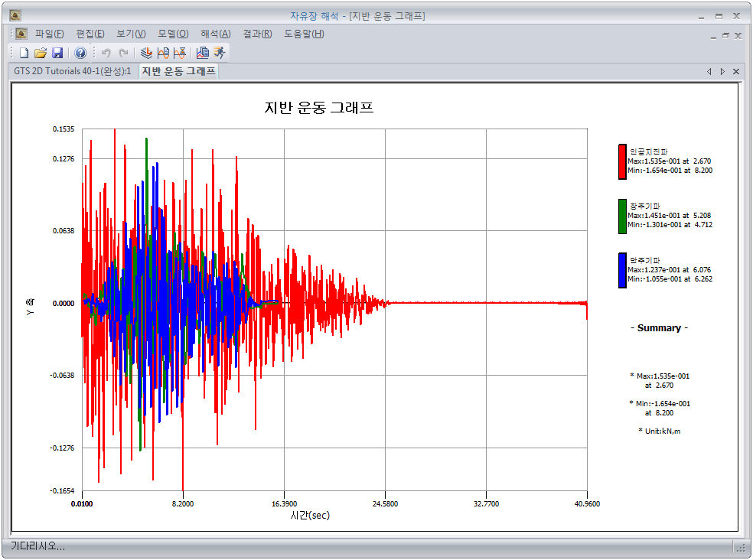Click the status bar text 기다리시오...
The width and height of the screenshot is (753, 560).
pos(38,546)
